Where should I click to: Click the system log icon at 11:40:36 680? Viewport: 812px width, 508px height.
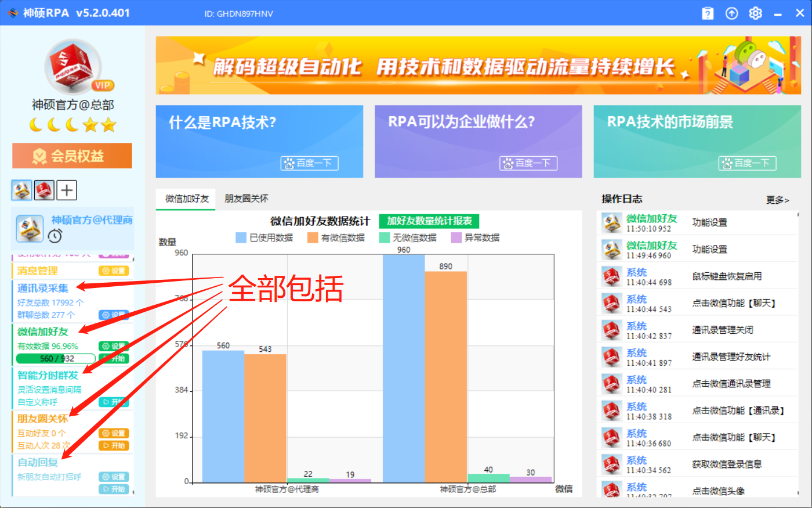[611, 437]
